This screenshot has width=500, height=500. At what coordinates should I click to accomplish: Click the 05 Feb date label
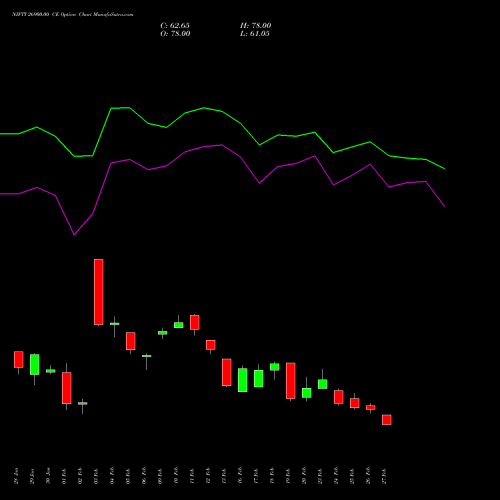coord(128,476)
